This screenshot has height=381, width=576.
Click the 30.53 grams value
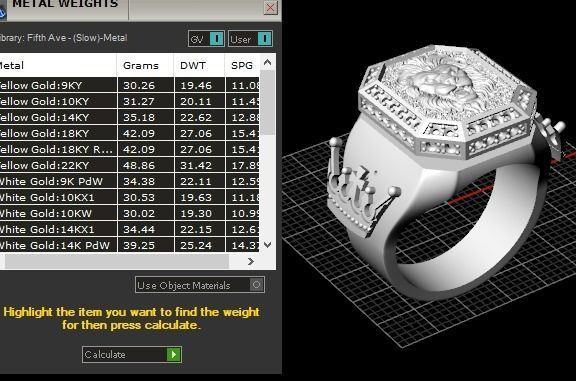[139, 197]
